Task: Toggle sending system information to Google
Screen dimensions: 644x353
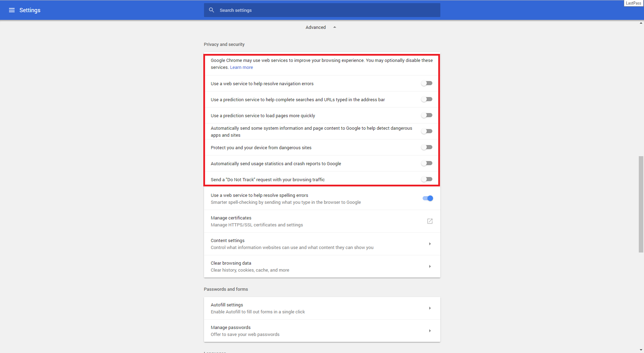Action: (427, 131)
